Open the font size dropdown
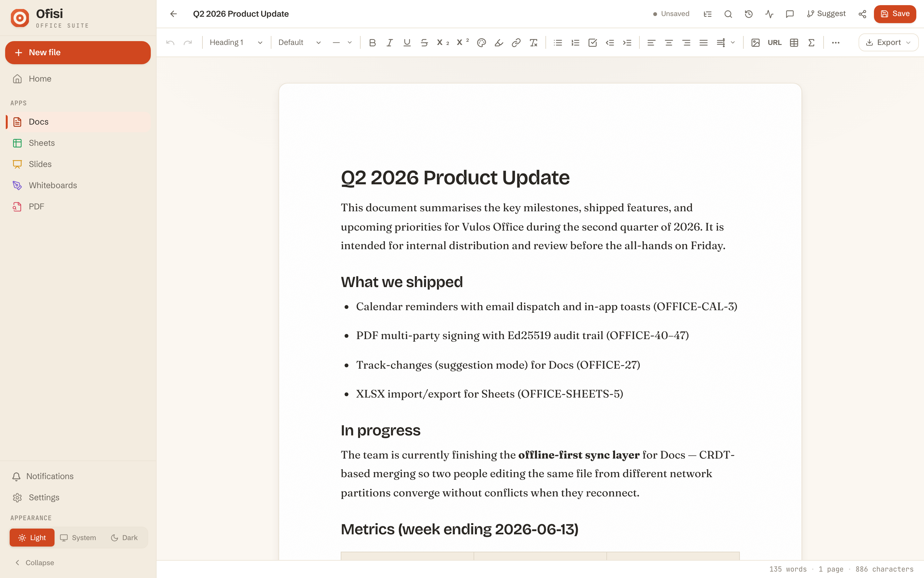This screenshot has width=924, height=578. tap(342, 42)
